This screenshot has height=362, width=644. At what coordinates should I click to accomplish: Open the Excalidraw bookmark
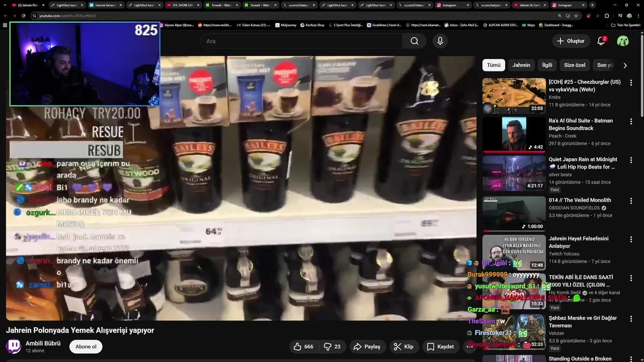point(383,25)
